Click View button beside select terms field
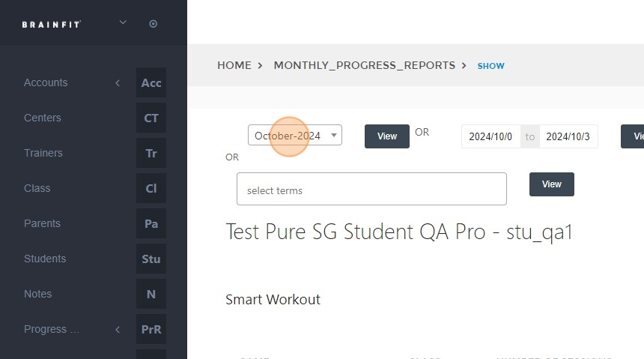 [552, 184]
